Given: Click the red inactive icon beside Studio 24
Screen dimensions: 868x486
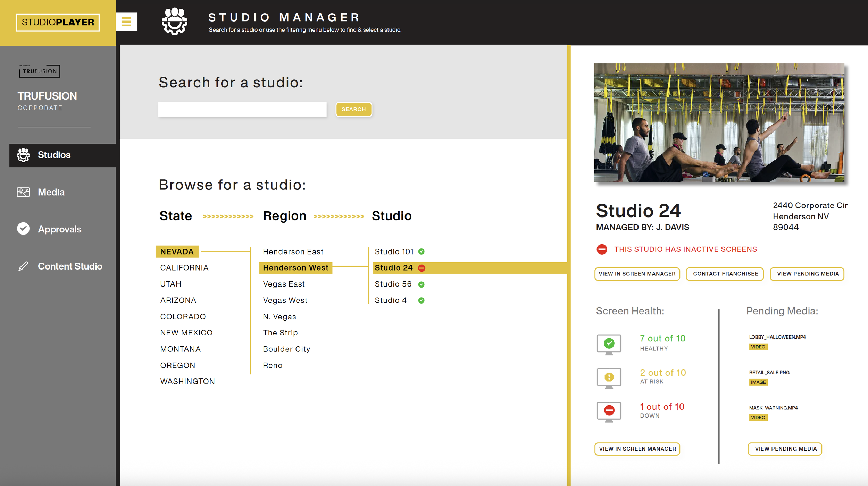Looking at the screenshot, I should click(x=422, y=268).
